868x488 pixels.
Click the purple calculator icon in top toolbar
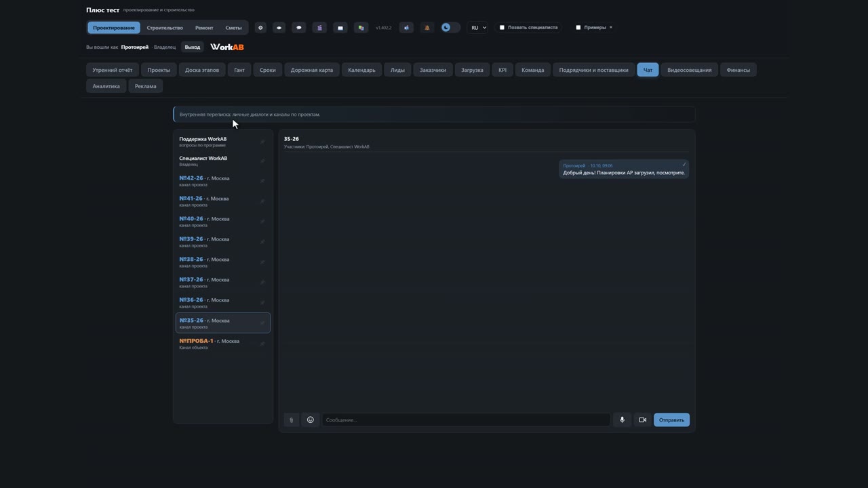(319, 28)
